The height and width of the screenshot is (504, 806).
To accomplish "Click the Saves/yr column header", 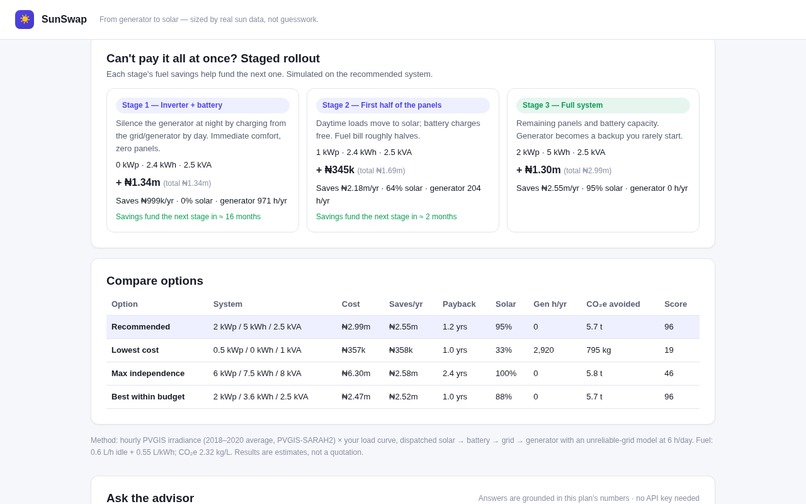I will coord(406,304).
